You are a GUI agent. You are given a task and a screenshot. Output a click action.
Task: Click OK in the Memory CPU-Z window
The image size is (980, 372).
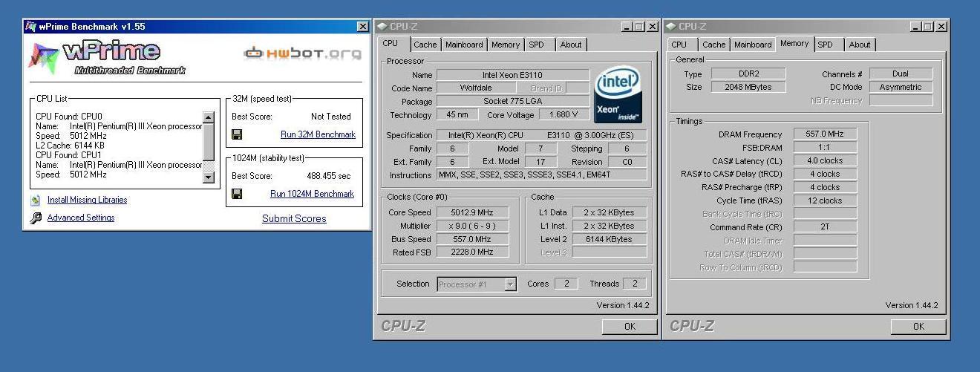click(x=918, y=326)
